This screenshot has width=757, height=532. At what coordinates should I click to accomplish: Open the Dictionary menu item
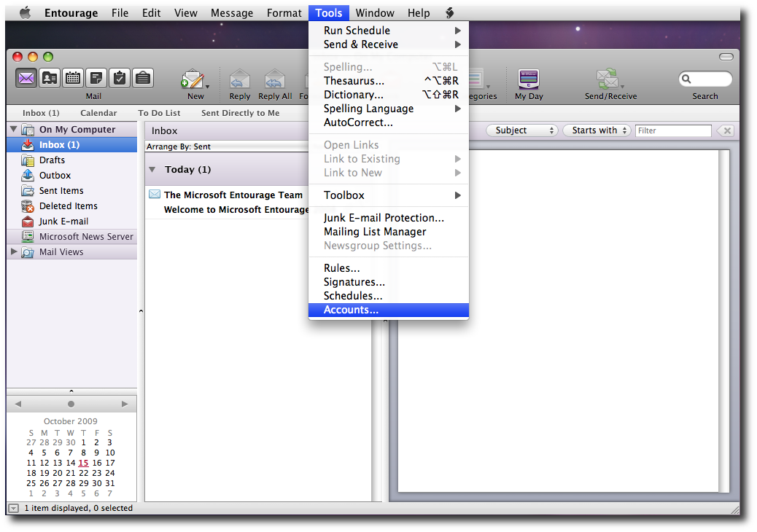click(389, 95)
